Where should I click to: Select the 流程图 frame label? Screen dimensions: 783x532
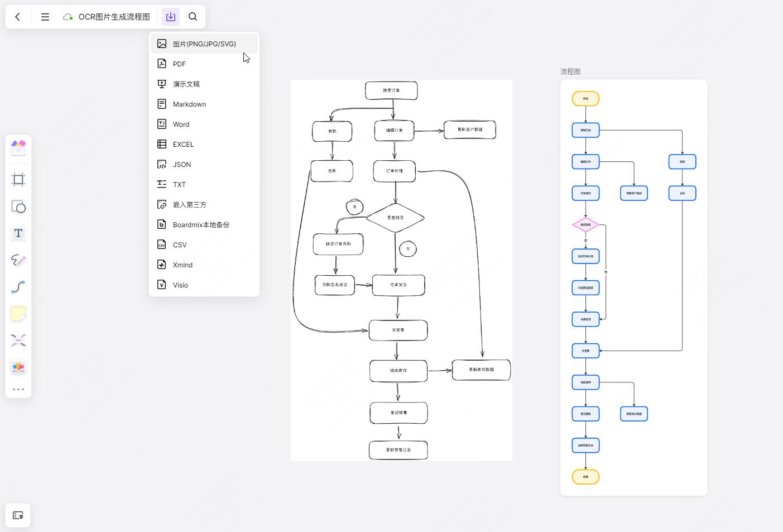tap(570, 71)
